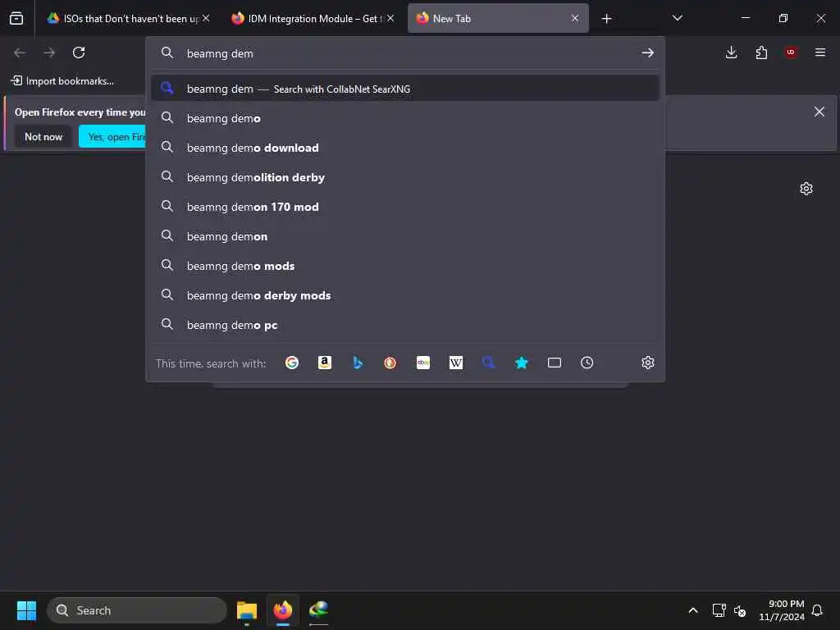Reload the current page
The width and height of the screenshot is (840, 630).
[79, 52]
